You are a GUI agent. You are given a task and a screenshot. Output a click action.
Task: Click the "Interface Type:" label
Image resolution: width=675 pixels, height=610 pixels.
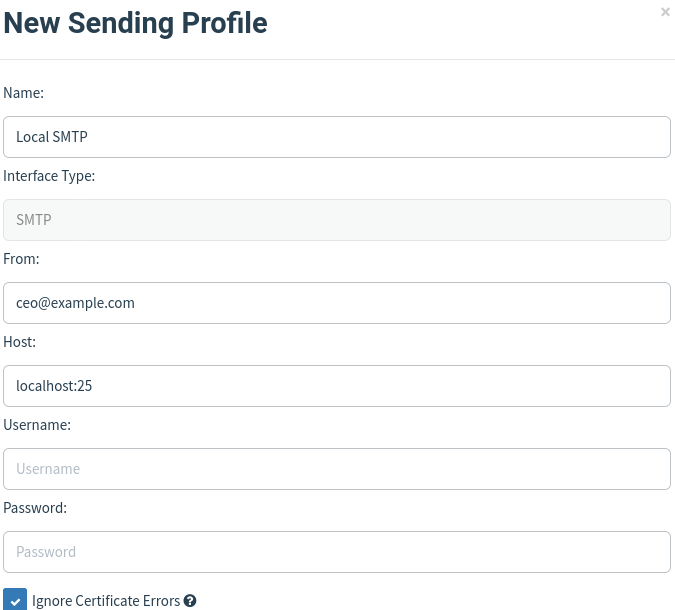(x=49, y=176)
